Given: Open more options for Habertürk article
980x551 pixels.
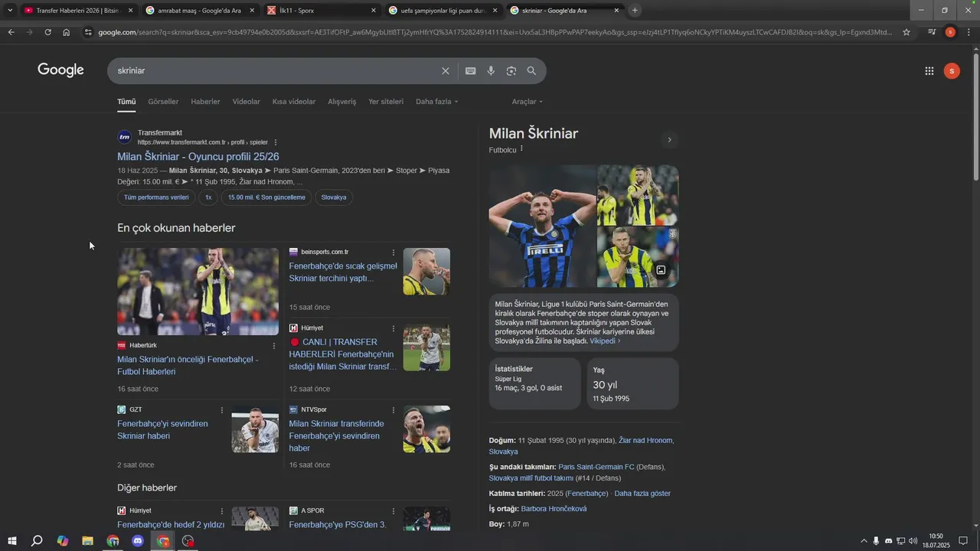Looking at the screenshot, I should coord(274,346).
